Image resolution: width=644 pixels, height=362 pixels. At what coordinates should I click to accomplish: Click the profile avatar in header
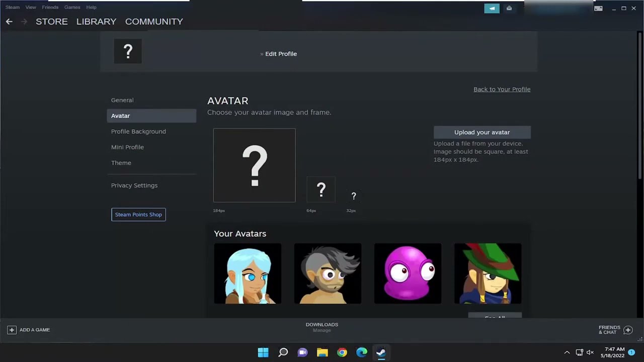tap(128, 51)
